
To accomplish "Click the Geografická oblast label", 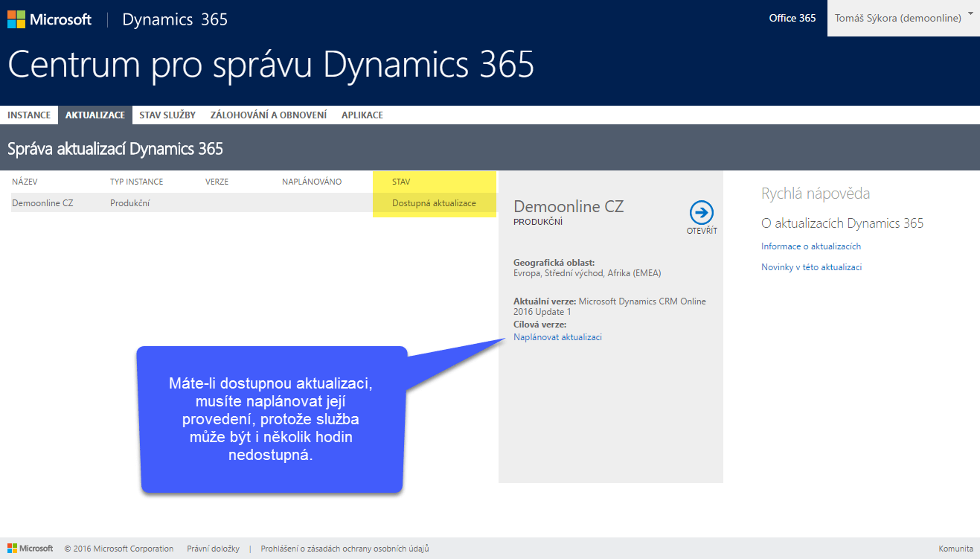I will pyautogui.click(x=554, y=263).
